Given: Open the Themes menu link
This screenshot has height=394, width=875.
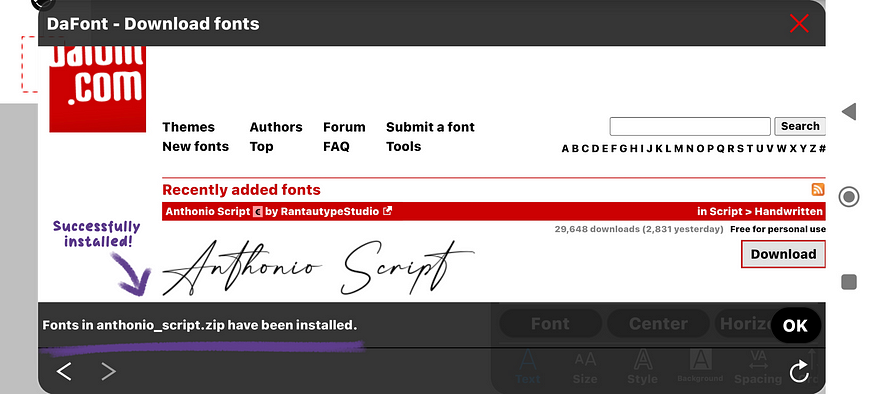Looking at the screenshot, I should (x=188, y=127).
